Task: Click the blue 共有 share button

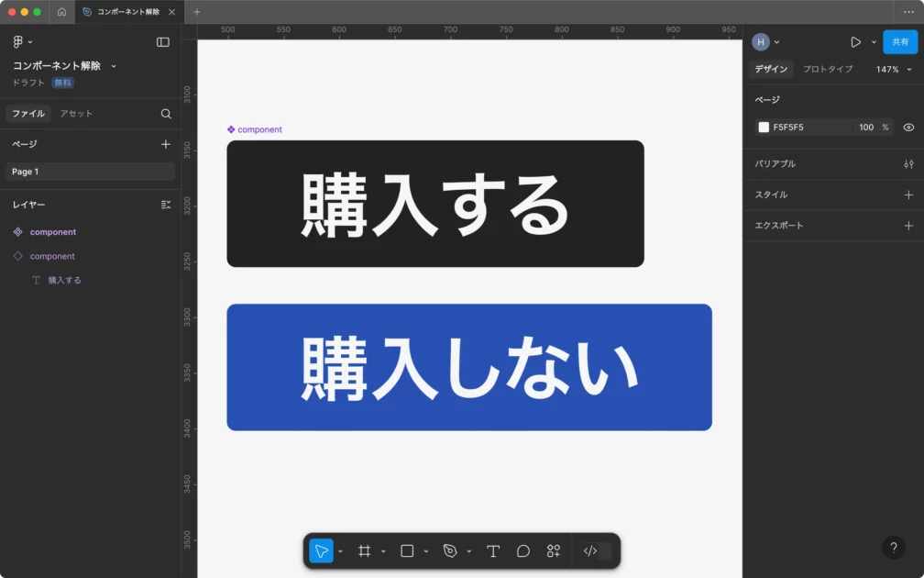Action: coord(899,42)
